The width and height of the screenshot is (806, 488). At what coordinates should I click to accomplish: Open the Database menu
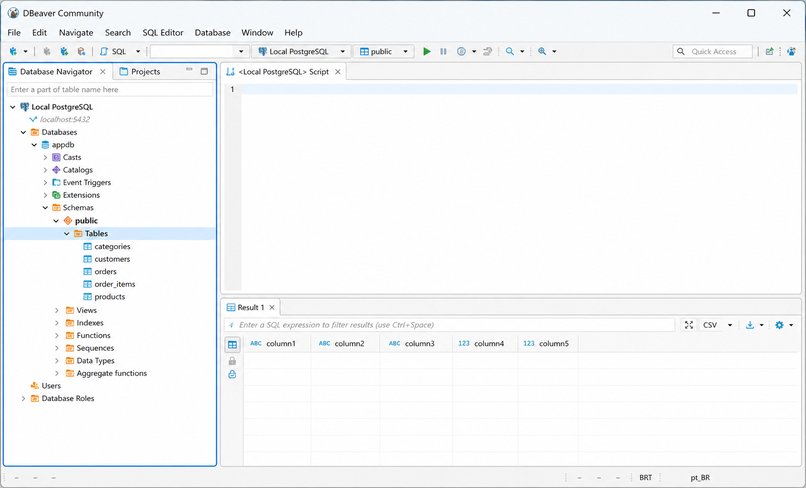pos(212,32)
